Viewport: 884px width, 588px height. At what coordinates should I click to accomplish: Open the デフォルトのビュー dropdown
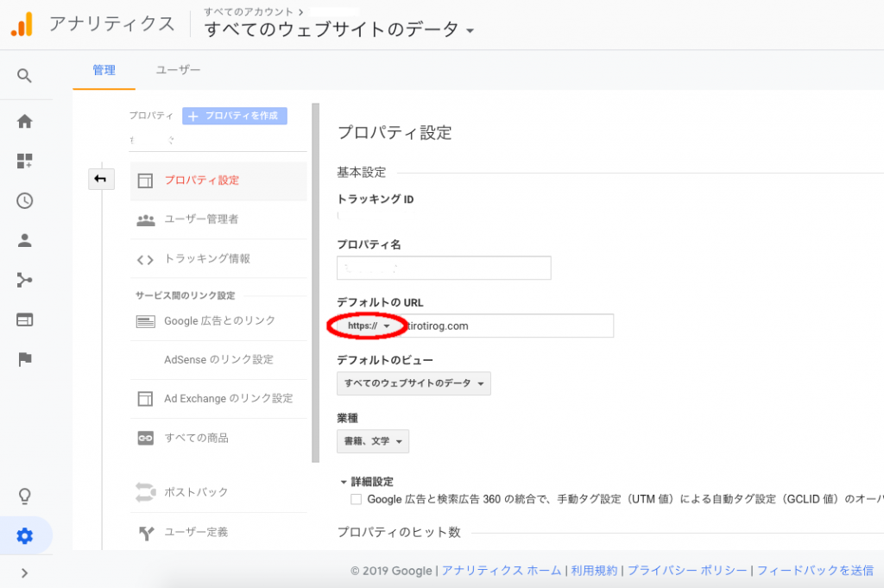click(x=414, y=383)
